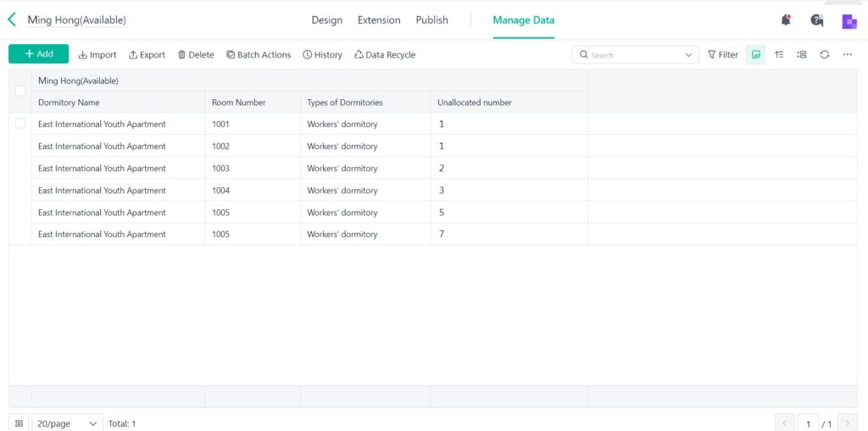Check the select-all checkbox in the header
The height and width of the screenshot is (431, 868).
(x=20, y=91)
